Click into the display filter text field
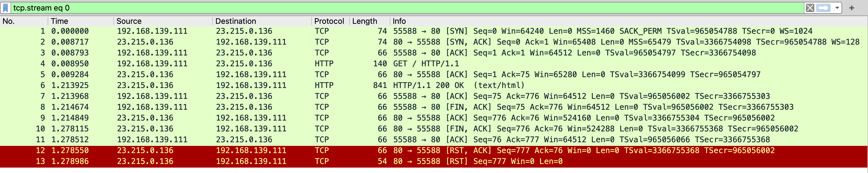 click(404, 8)
